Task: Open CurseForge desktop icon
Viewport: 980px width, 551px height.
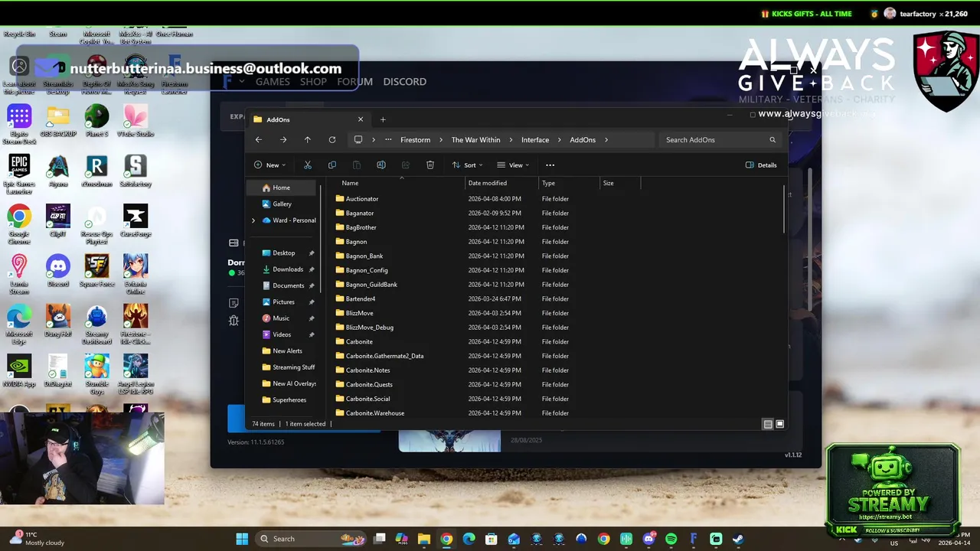Action: coord(136,220)
